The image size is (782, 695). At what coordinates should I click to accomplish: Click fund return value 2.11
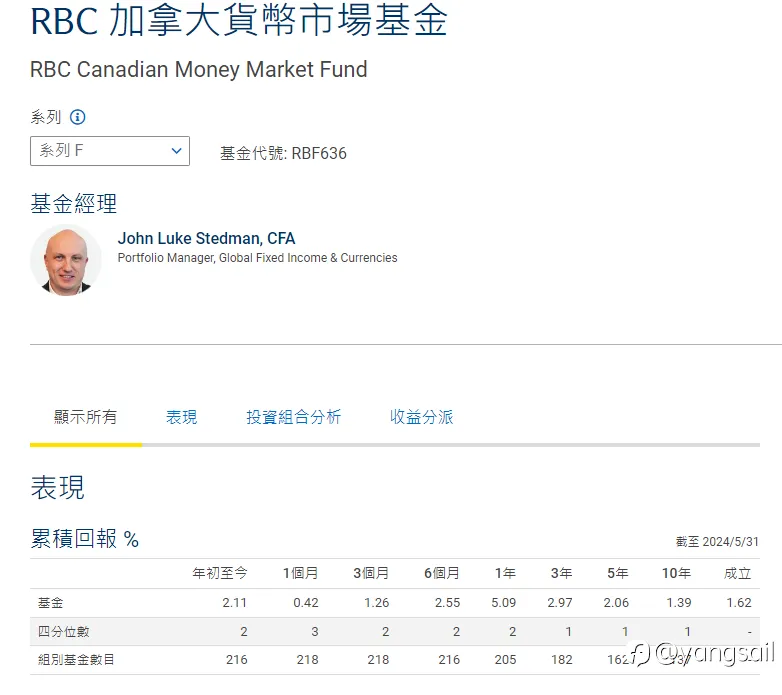click(235, 603)
